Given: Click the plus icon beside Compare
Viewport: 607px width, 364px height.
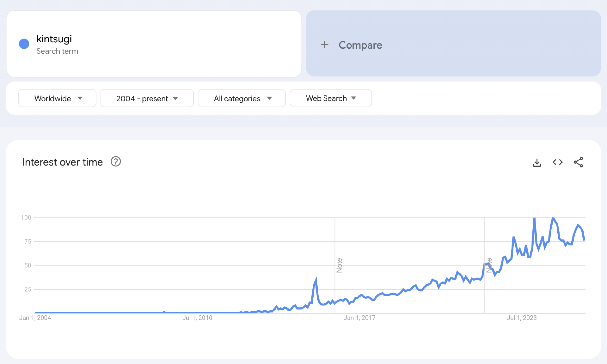Looking at the screenshot, I should (325, 45).
